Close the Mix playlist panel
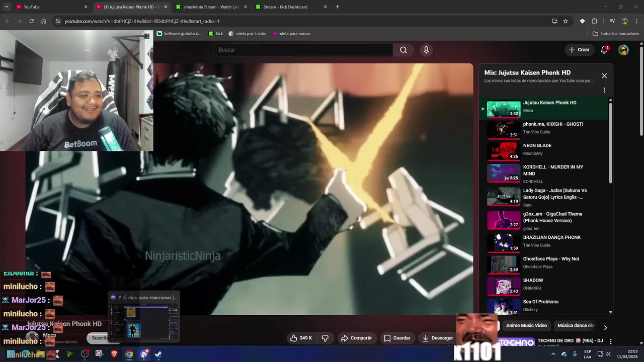Viewport: 644px width, 362px height. coord(604,76)
